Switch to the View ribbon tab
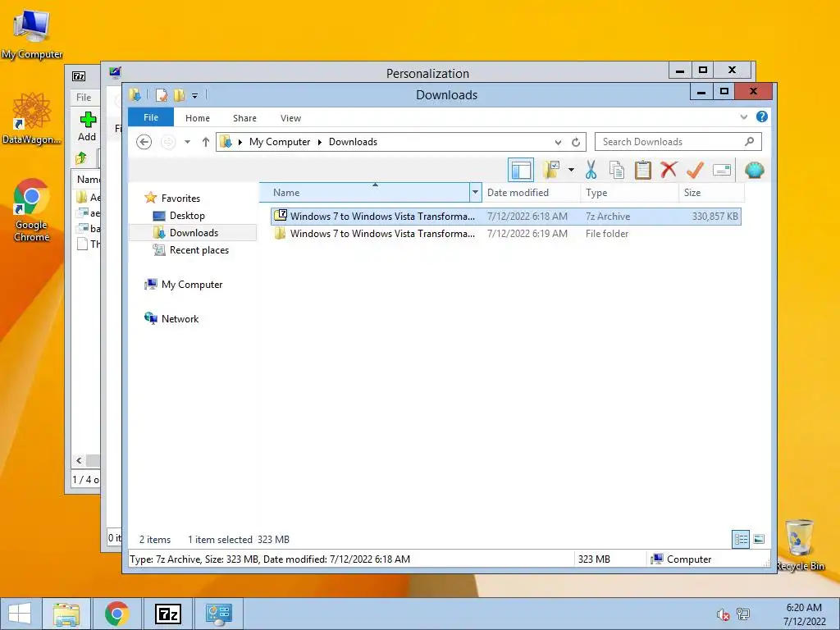 click(x=290, y=118)
